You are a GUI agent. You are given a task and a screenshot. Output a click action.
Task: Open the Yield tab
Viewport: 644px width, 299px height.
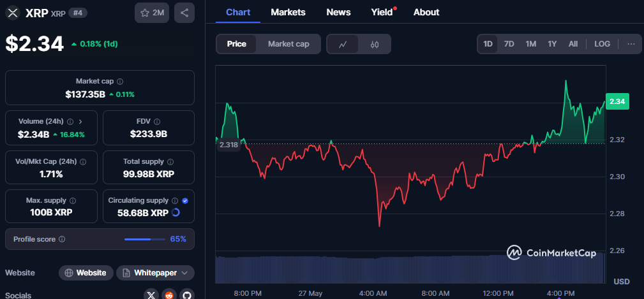[x=382, y=12]
